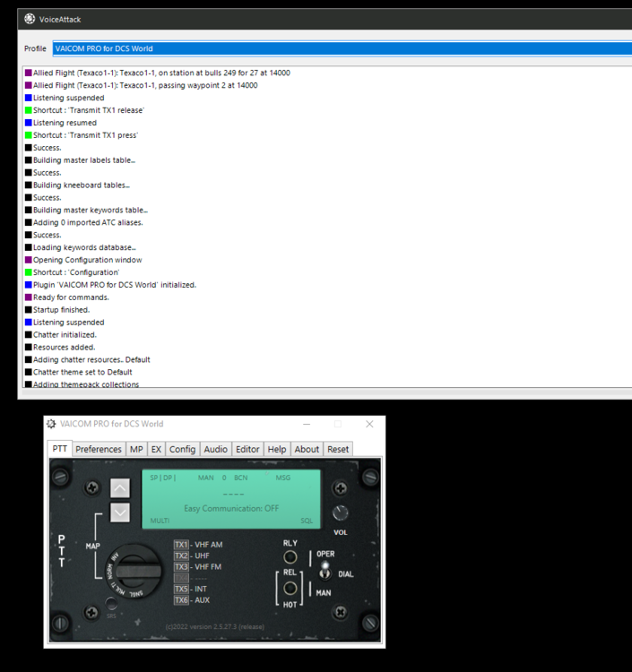Adjust the VOL knob

[x=341, y=513]
